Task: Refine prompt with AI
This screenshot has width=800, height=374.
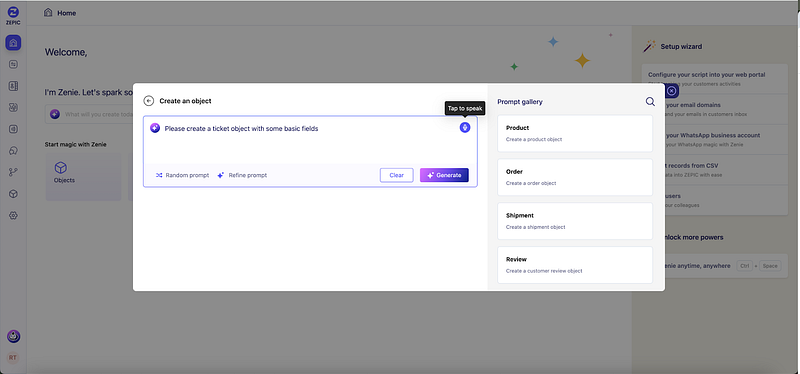Action: tap(242, 175)
